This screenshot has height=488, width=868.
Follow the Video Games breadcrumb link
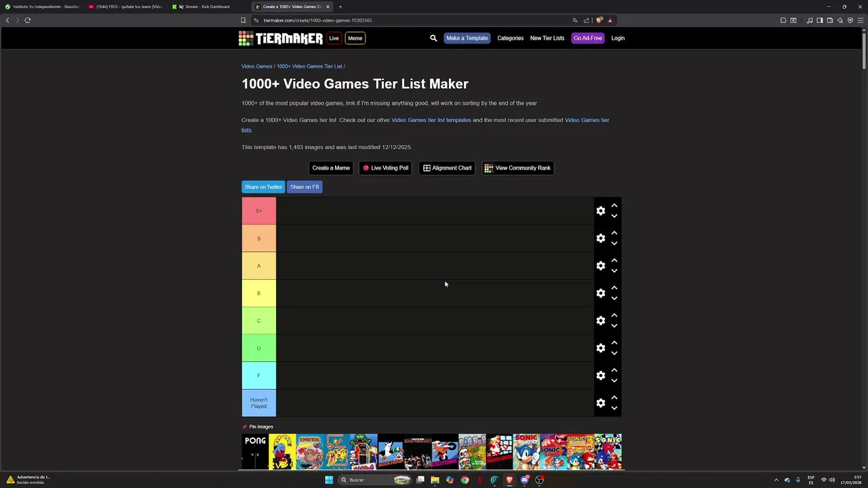[x=257, y=66]
